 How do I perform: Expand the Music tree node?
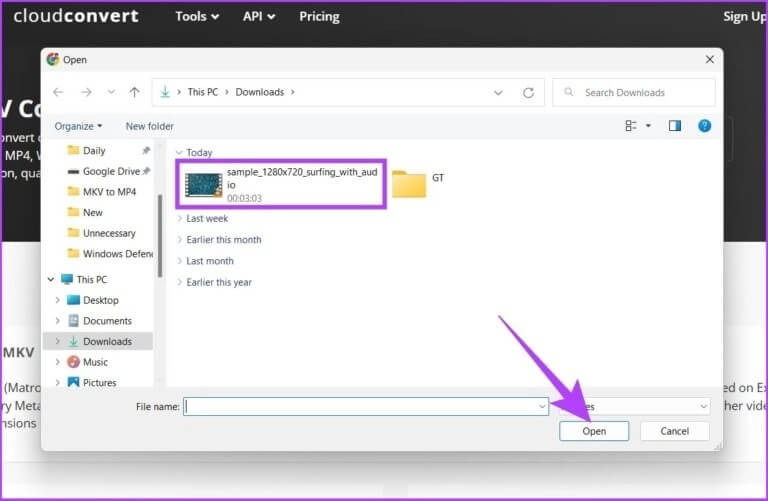pos(58,362)
